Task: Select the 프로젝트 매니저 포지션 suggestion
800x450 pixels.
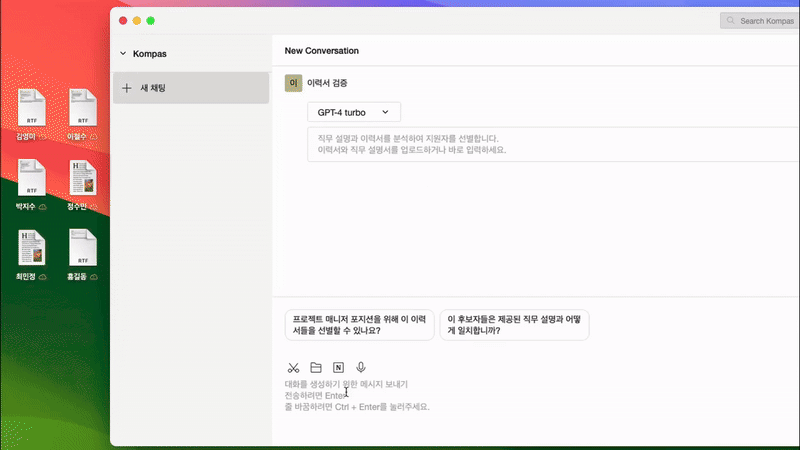Action: 359,324
